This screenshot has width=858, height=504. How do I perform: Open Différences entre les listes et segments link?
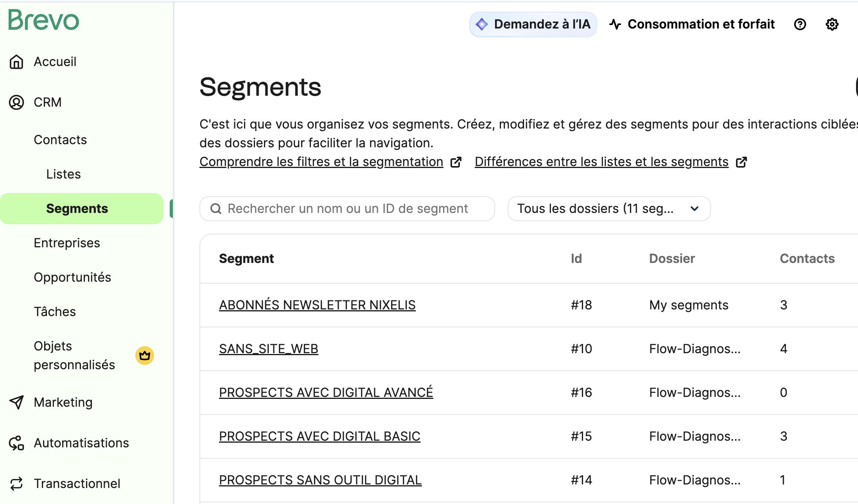coord(601,162)
